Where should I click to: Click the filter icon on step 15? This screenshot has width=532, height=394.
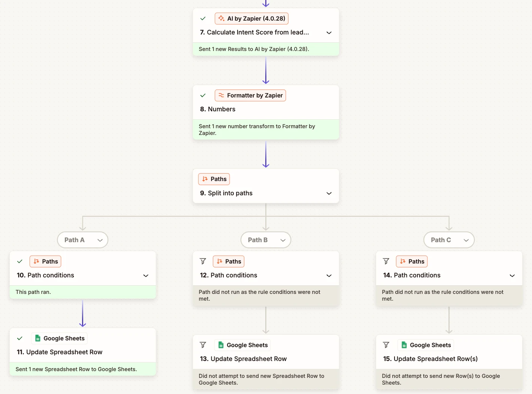(386, 345)
